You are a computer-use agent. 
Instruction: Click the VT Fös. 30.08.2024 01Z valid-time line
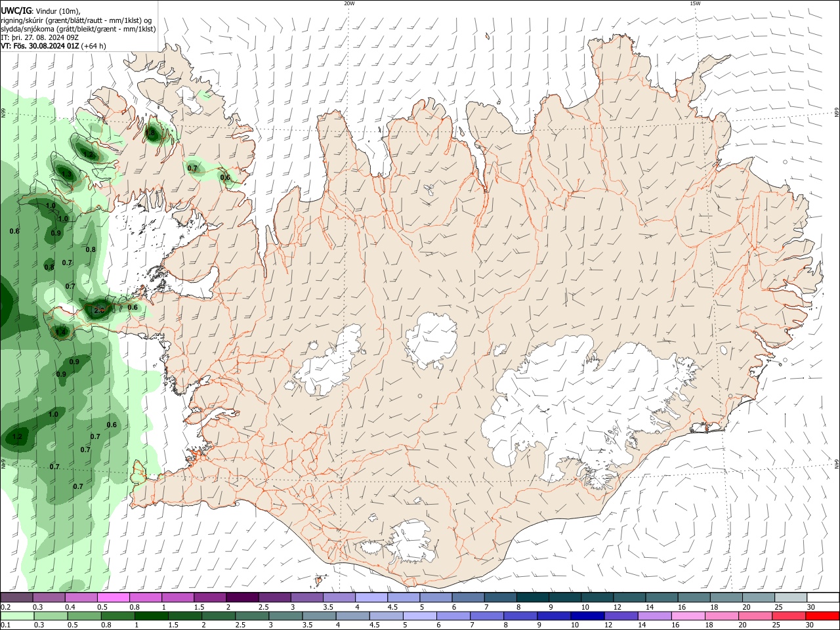click(54, 46)
